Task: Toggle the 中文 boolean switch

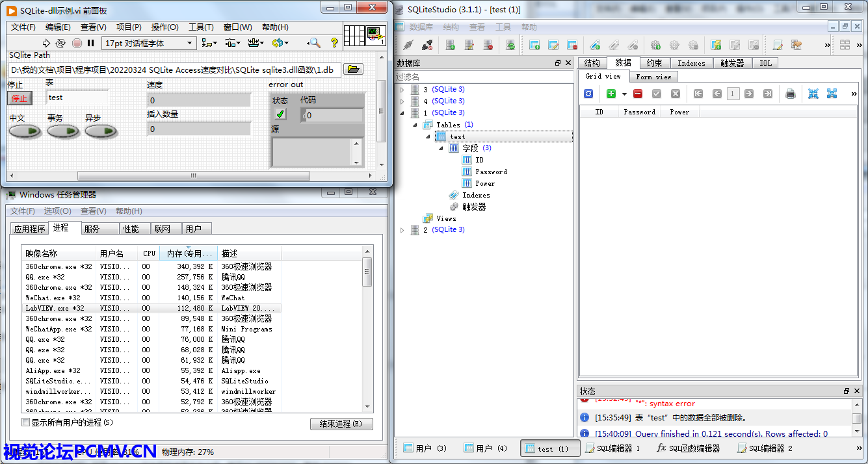Action: click(x=25, y=131)
